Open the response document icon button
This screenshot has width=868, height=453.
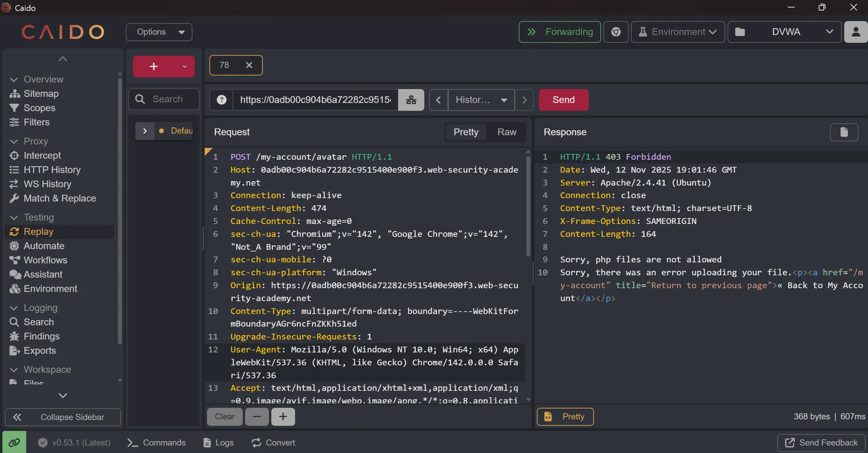844,132
